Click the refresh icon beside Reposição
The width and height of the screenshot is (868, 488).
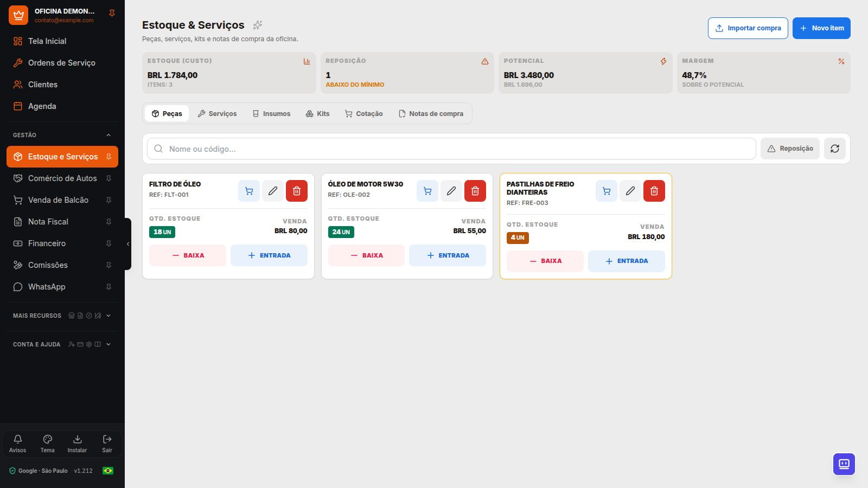tap(835, 149)
